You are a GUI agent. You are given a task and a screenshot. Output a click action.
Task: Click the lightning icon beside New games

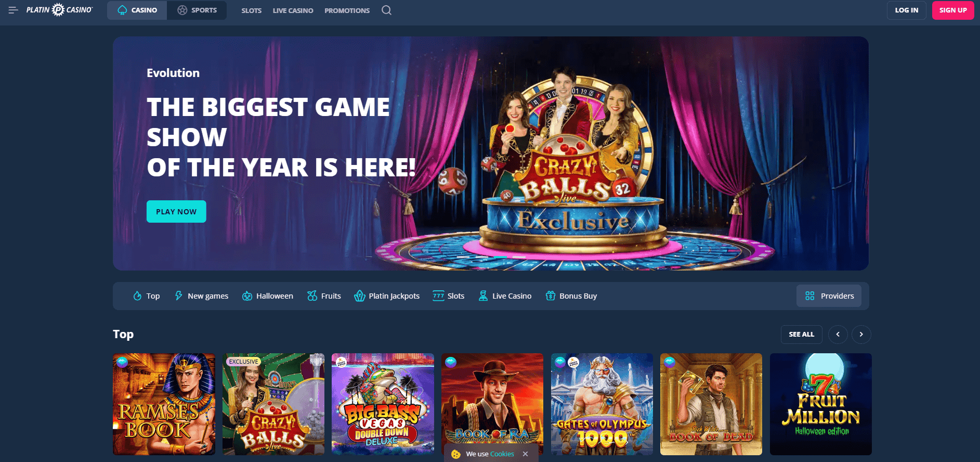[x=178, y=296]
